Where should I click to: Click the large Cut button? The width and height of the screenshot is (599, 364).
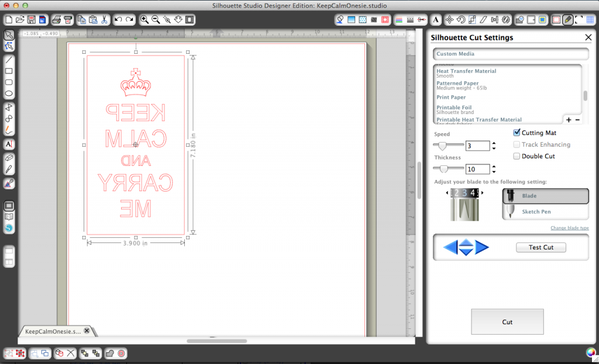pos(507,322)
